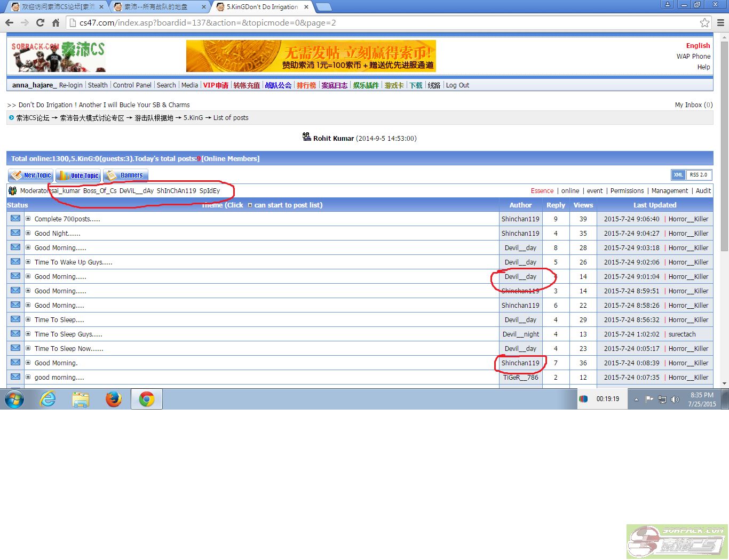The image size is (729, 560).
Task: Open the English language link
Action: 698,46
